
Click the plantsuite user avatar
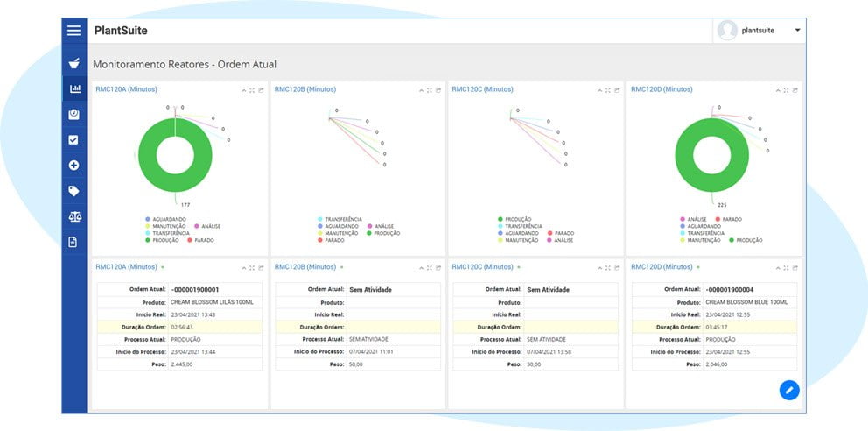pyautogui.click(x=727, y=31)
